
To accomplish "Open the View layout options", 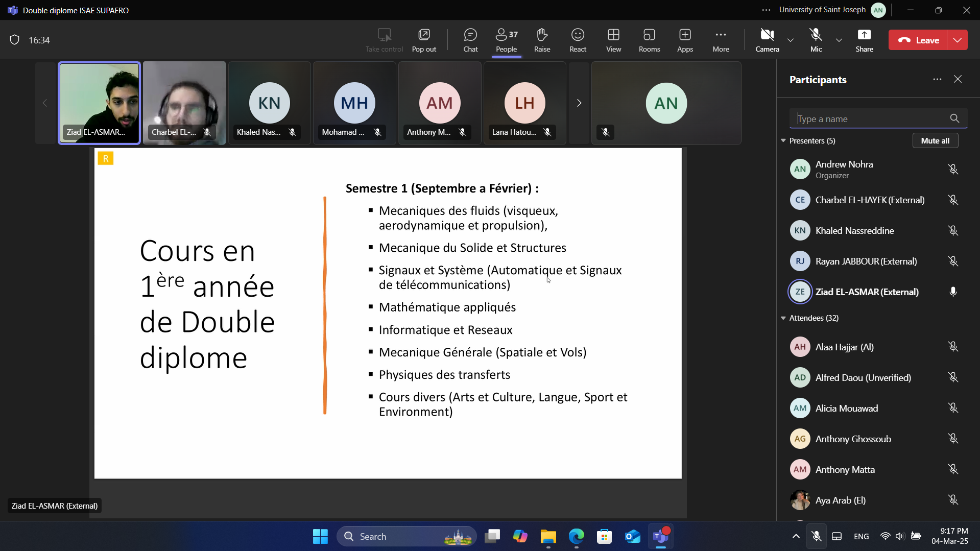I will pos(613,40).
